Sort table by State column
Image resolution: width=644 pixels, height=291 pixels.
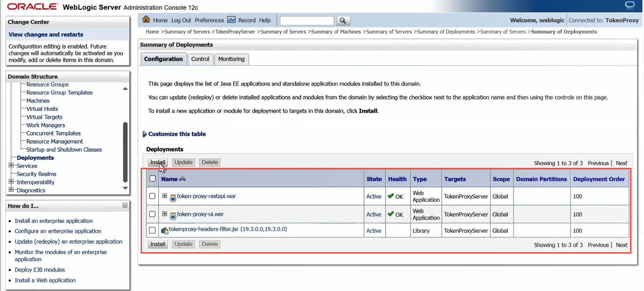(x=374, y=179)
